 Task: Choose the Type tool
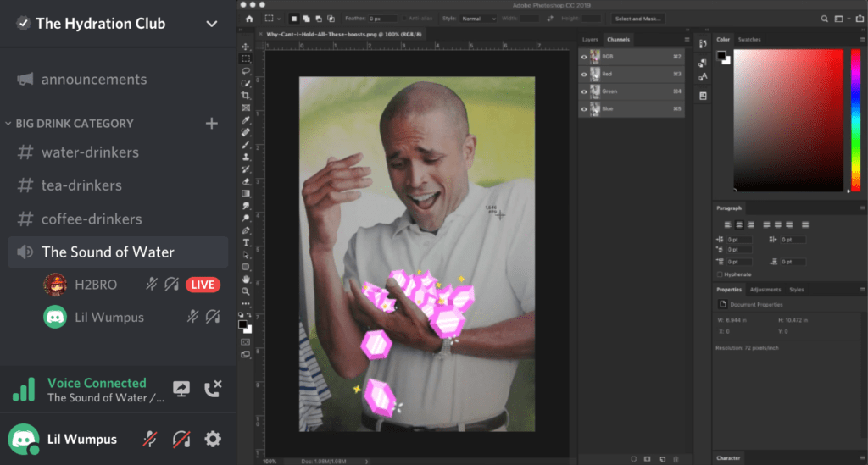246,242
